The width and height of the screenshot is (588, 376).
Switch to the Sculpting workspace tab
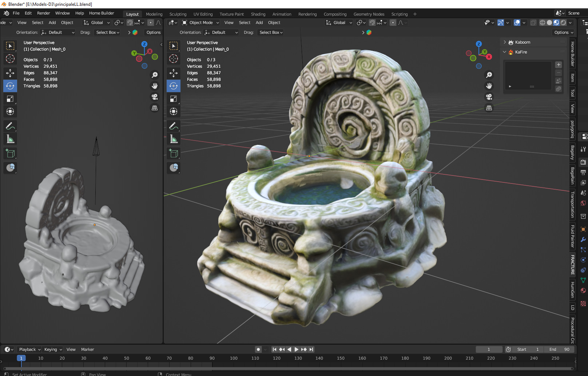(x=178, y=14)
